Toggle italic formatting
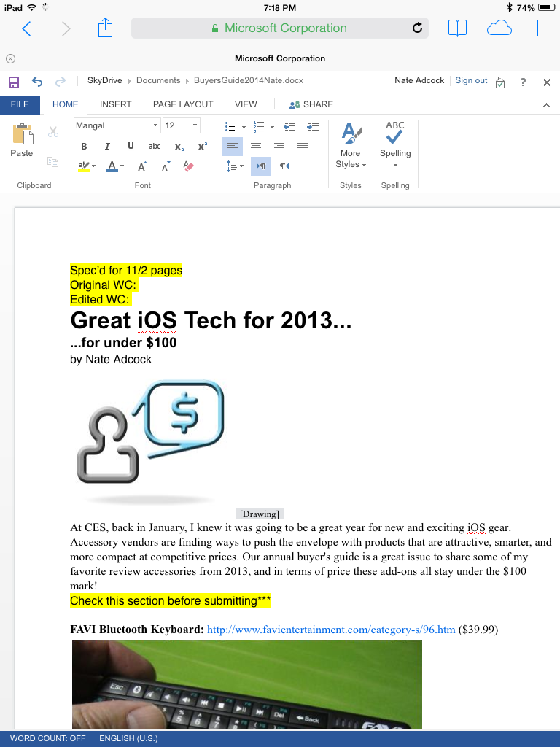The height and width of the screenshot is (747, 560). (x=107, y=146)
